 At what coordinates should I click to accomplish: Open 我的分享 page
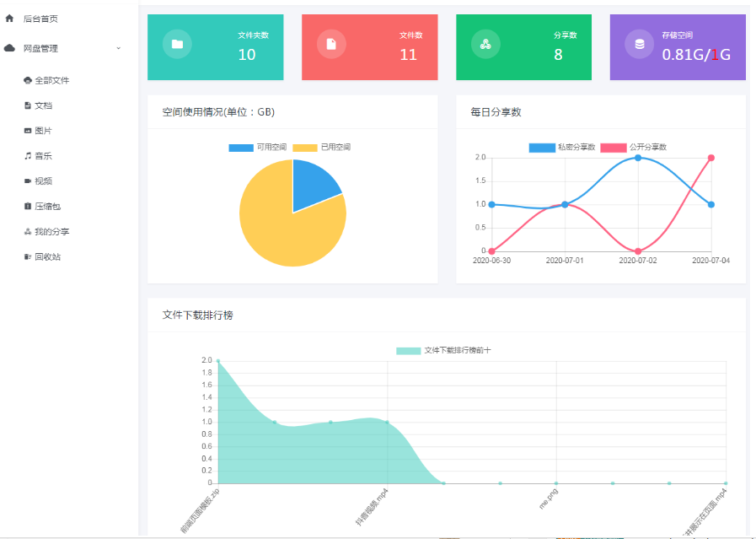[51, 231]
